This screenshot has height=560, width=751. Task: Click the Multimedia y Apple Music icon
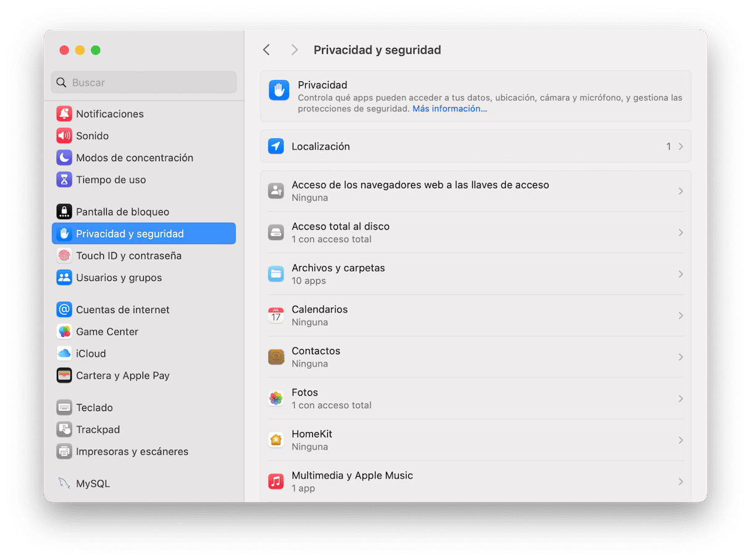click(x=276, y=481)
